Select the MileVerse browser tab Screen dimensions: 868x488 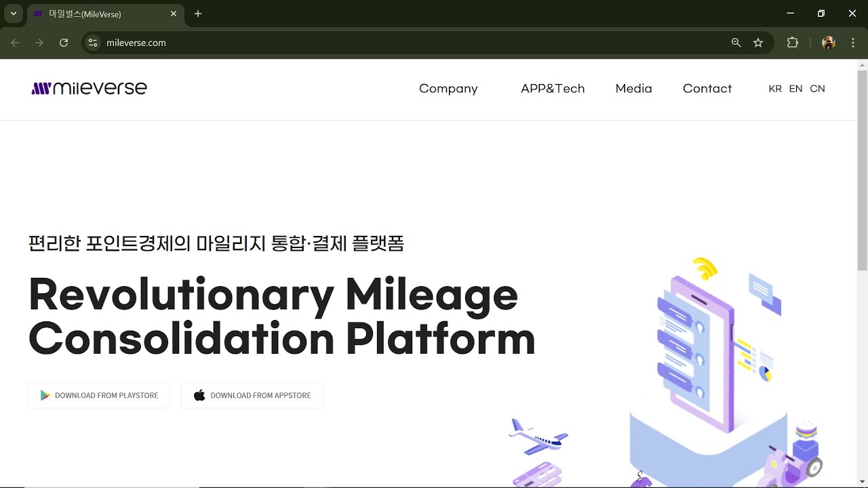tap(106, 14)
